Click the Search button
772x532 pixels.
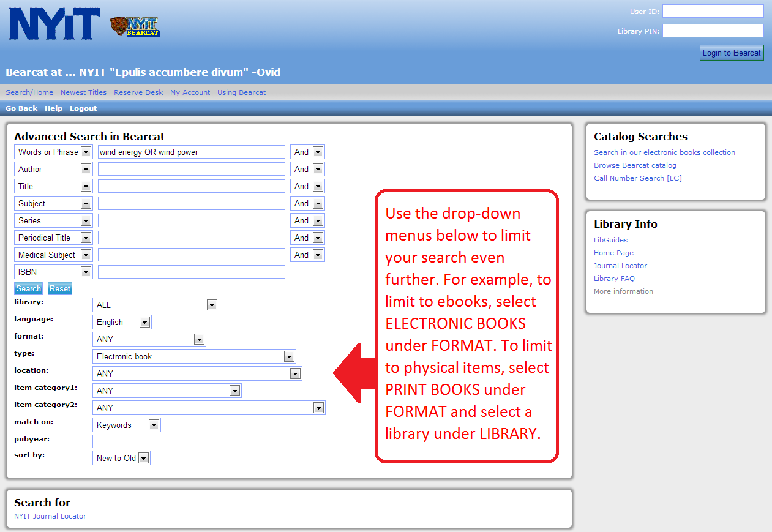pos(29,288)
